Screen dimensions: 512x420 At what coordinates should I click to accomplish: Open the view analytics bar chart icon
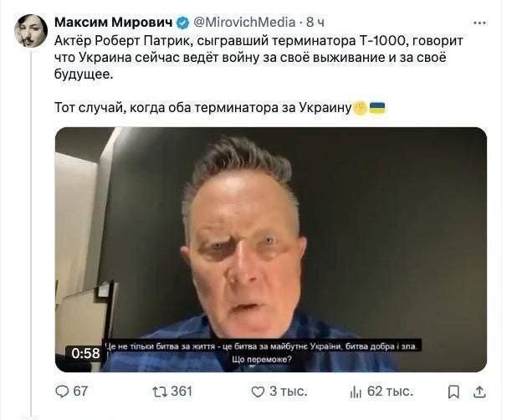click(x=356, y=392)
